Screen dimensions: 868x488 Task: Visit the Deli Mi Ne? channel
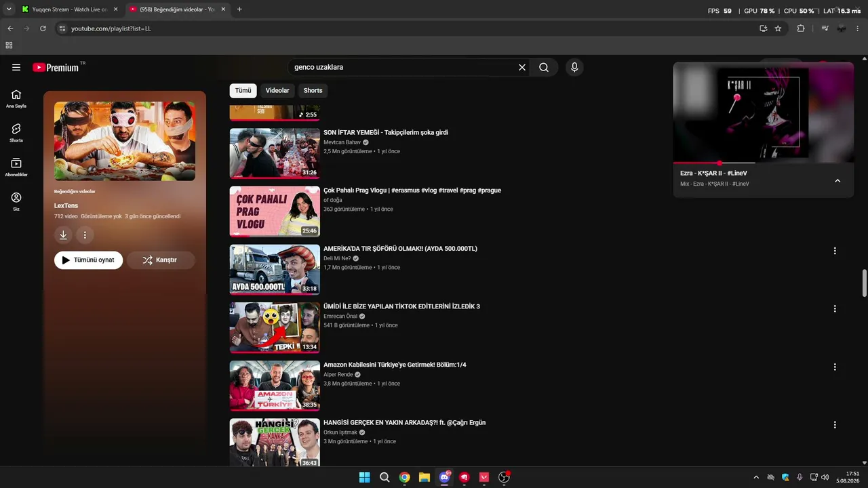[337, 258]
